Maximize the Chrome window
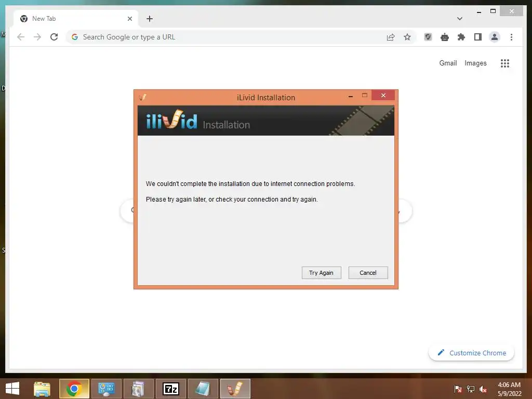This screenshot has height=399, width=532. point(493,11)
